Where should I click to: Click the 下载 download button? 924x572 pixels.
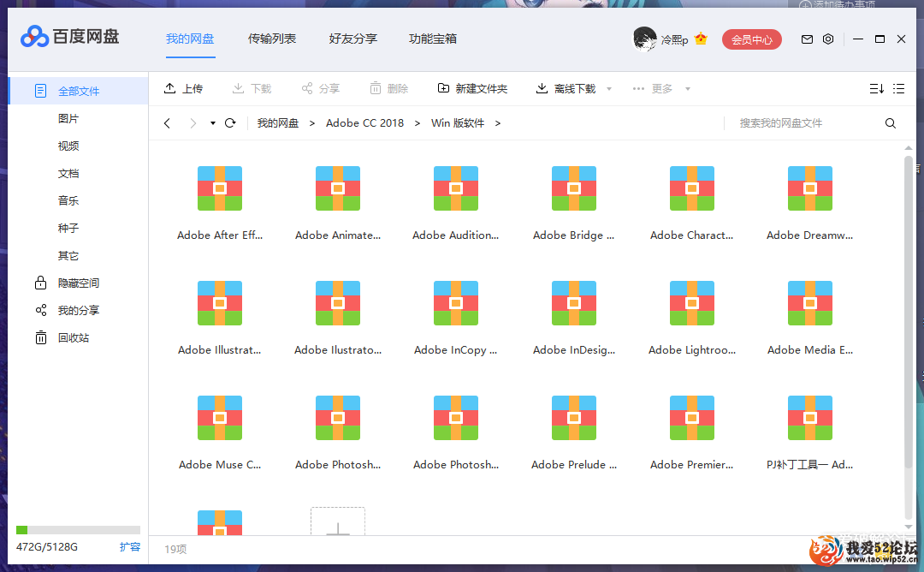point(252,88)
